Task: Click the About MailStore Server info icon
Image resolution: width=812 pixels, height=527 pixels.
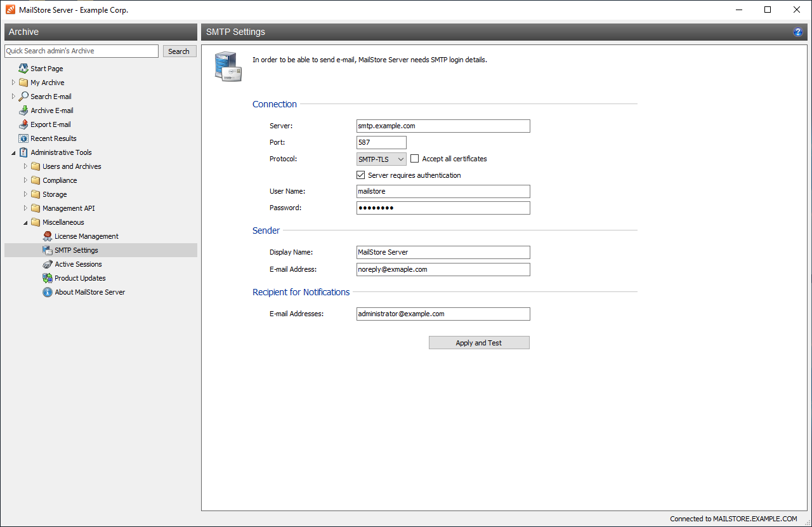Action: click(48, 292)
